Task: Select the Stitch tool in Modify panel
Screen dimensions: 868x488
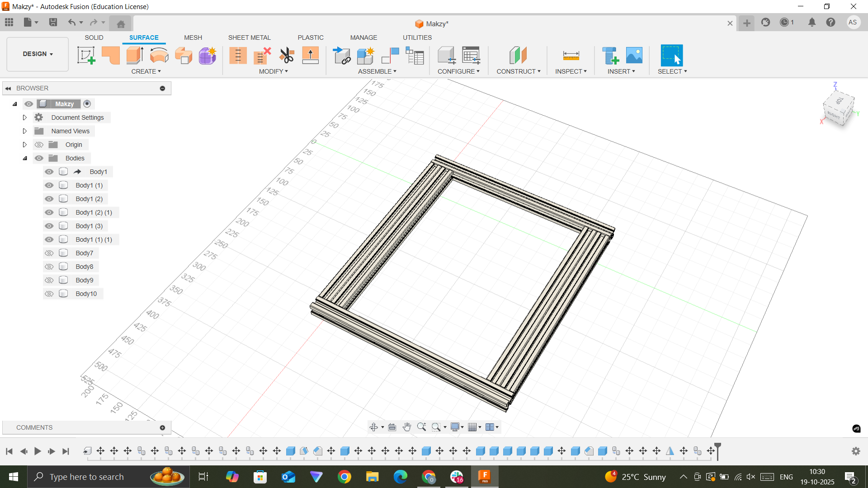Action: pos(238,55)
